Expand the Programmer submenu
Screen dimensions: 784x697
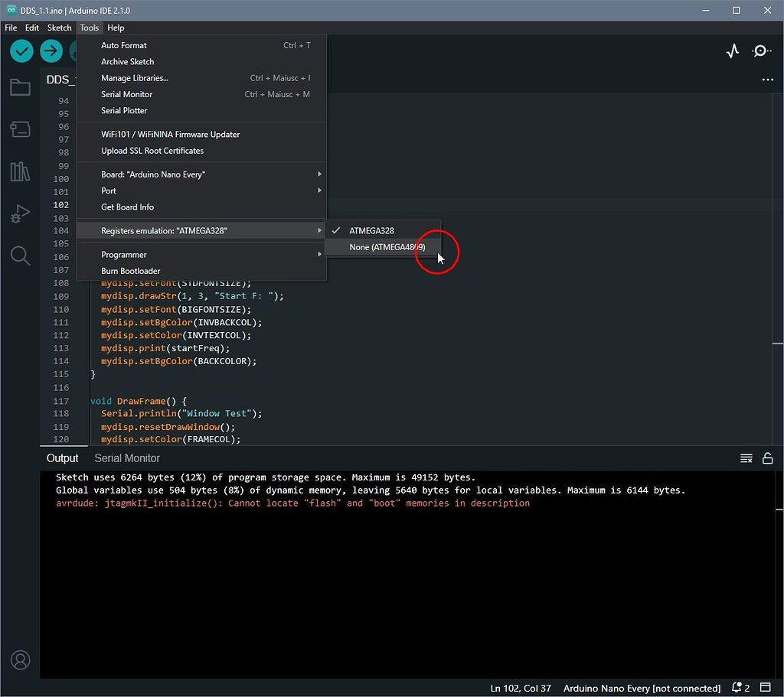click(125, 254)
